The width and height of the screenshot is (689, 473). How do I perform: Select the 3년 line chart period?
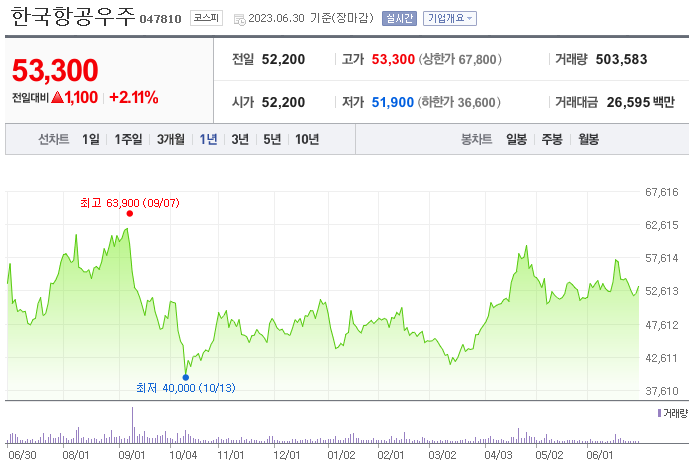240,139
